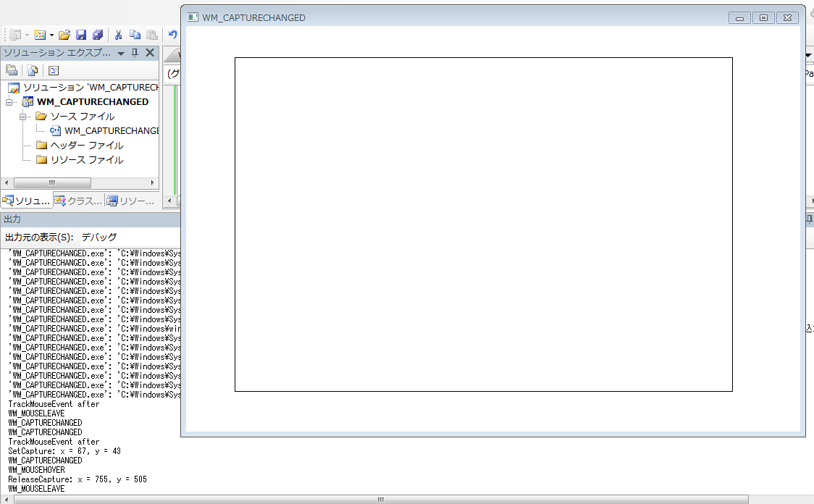Click the New Project toolbar icon
The image size is (814, 504).
(x=15, y=35)
